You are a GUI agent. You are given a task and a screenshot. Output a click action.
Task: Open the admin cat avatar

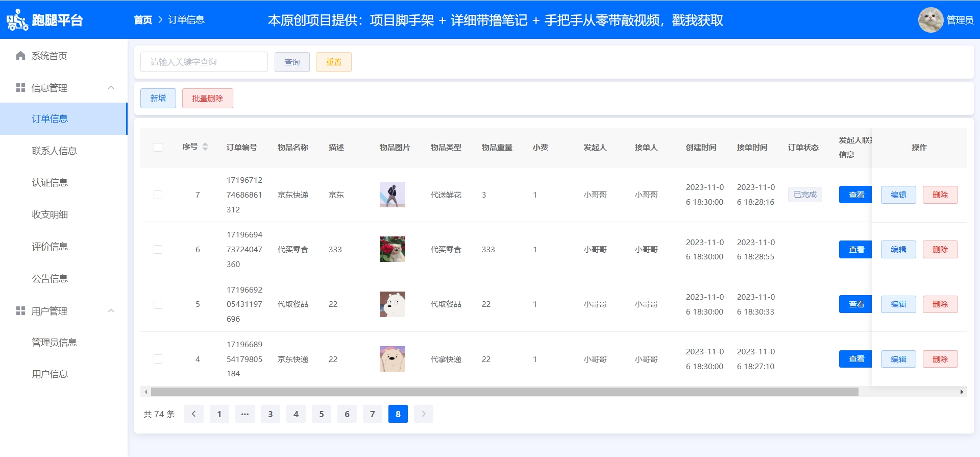tap(930, 20)
